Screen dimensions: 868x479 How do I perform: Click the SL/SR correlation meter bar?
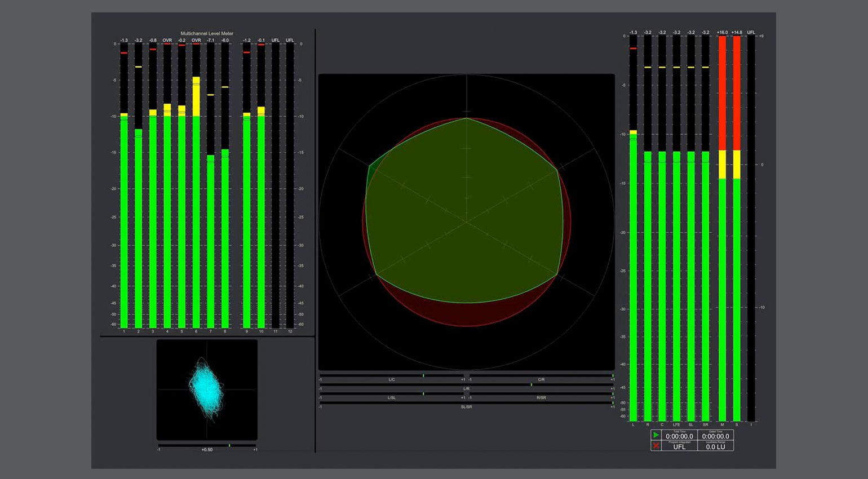466,402
